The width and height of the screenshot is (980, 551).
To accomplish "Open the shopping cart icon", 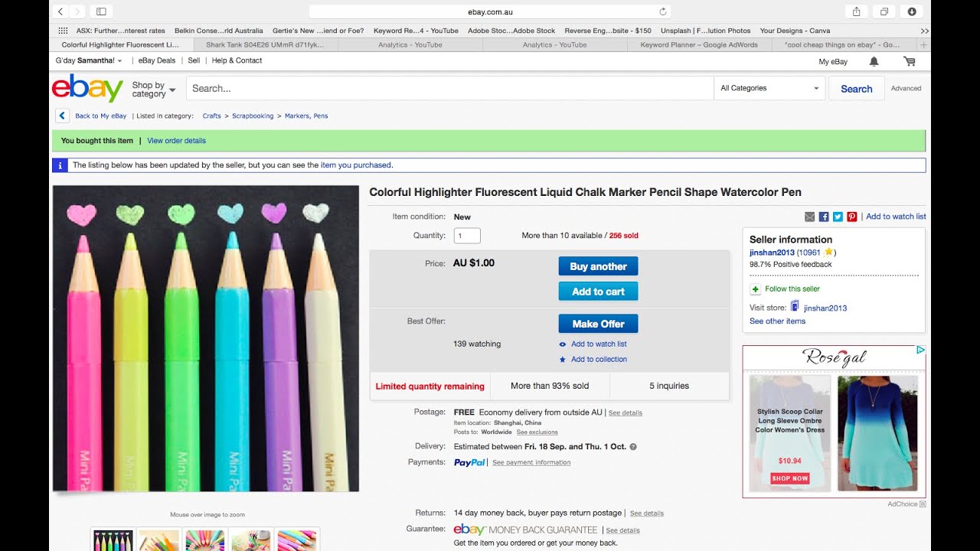I will click(x=909, y=61).
